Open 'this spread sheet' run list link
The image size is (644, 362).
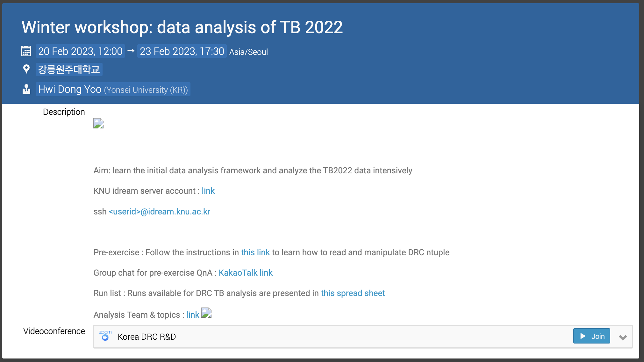(x=353, y=293)
